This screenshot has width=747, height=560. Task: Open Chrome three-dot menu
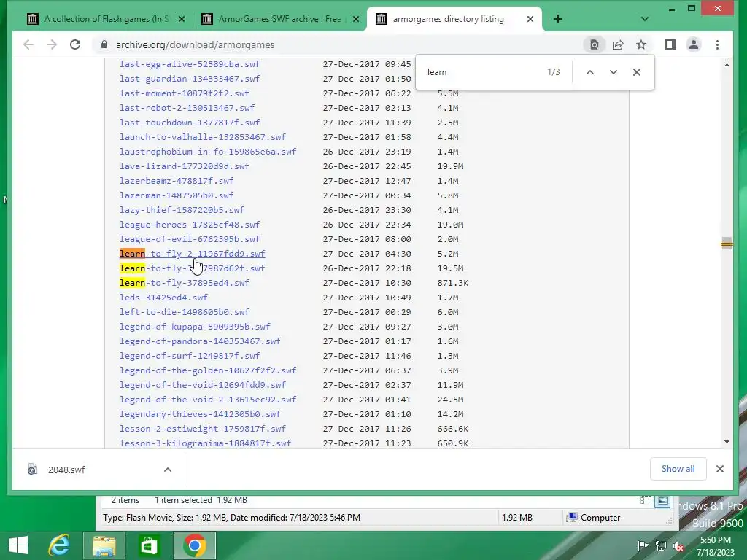718,44
